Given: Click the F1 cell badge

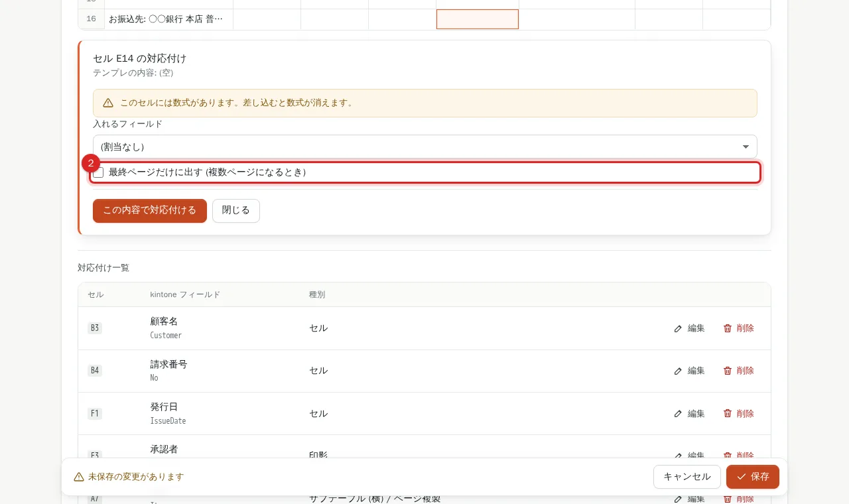Looking at the screenshot, I should 95,413.
